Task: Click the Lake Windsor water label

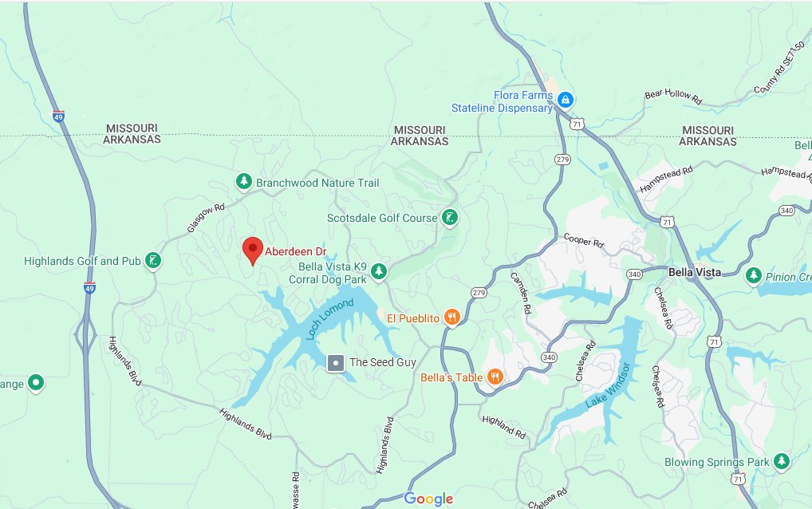Action: click(x=609, y=385)
